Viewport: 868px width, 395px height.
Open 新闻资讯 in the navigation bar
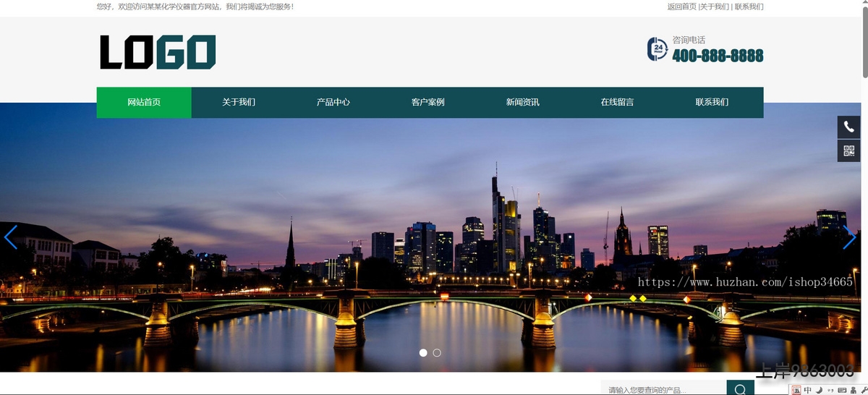[x=522, y=102]
